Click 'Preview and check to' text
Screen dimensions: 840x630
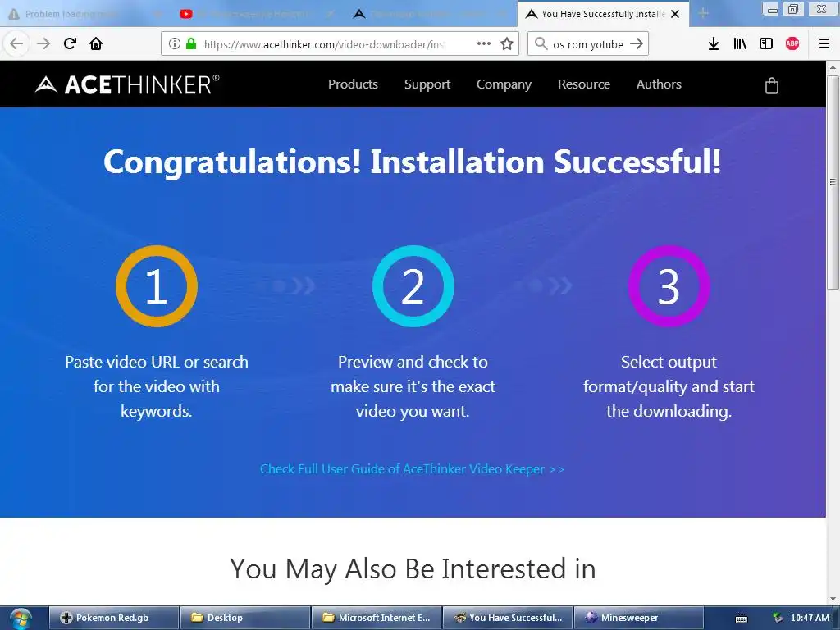click(x=413, y=362)
